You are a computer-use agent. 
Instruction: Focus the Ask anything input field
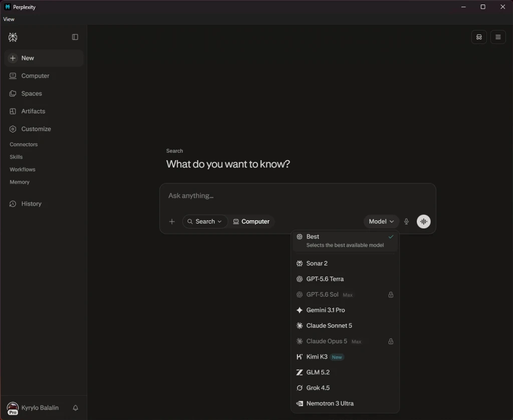pos(298,196)
